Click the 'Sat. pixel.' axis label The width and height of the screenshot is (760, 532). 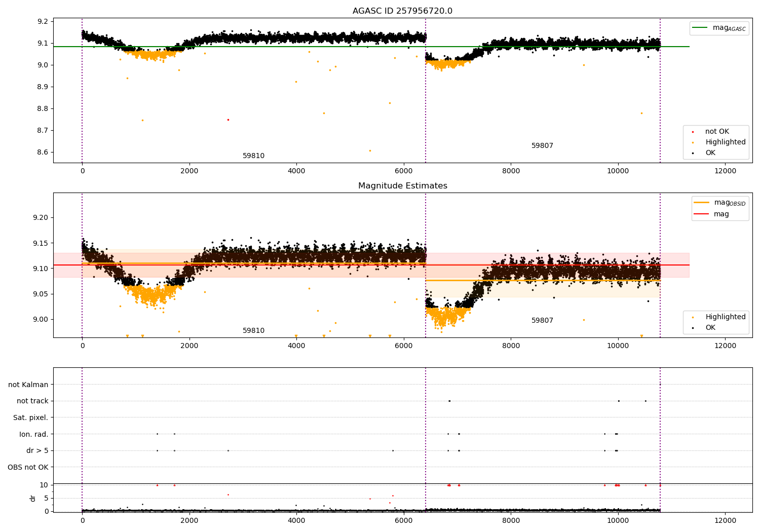click(x=31, y=417)
